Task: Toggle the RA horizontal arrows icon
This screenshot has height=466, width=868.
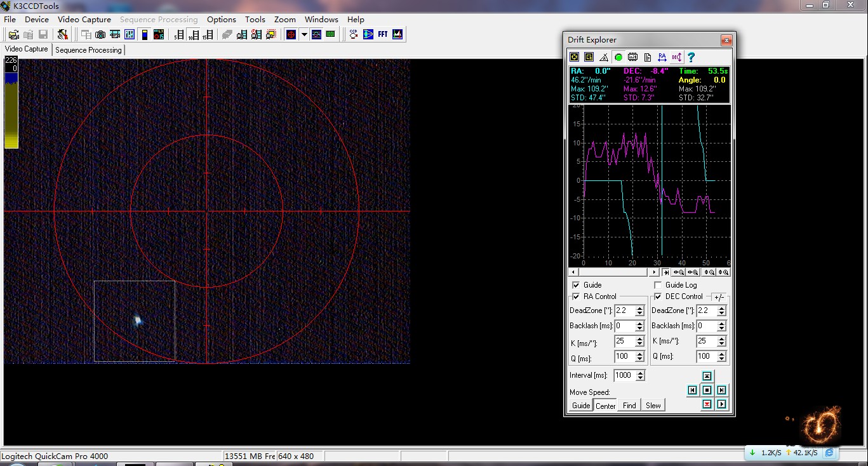Action: (662, 57)
